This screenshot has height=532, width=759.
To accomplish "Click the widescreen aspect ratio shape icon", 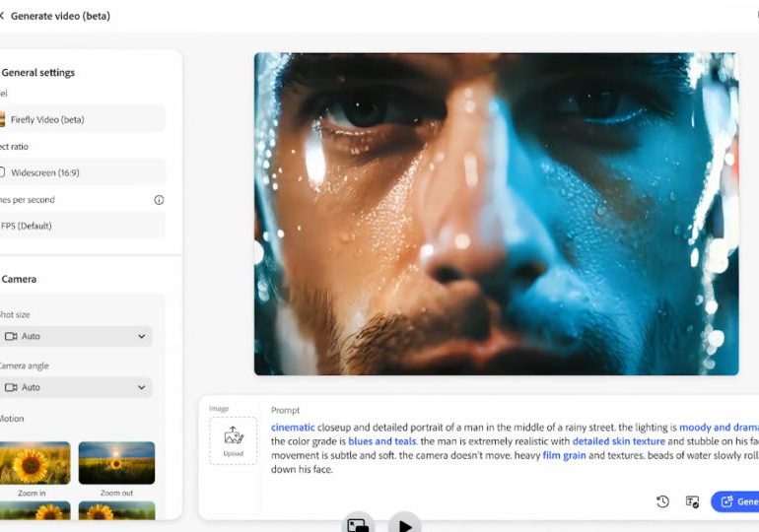I will (2, 172).
